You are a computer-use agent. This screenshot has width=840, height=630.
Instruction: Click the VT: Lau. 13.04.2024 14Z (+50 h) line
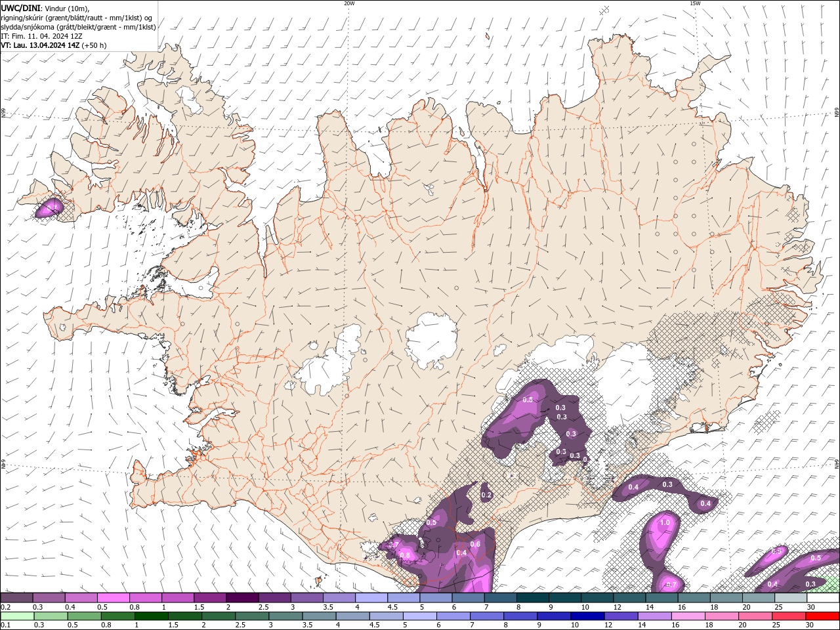(54, 45)
